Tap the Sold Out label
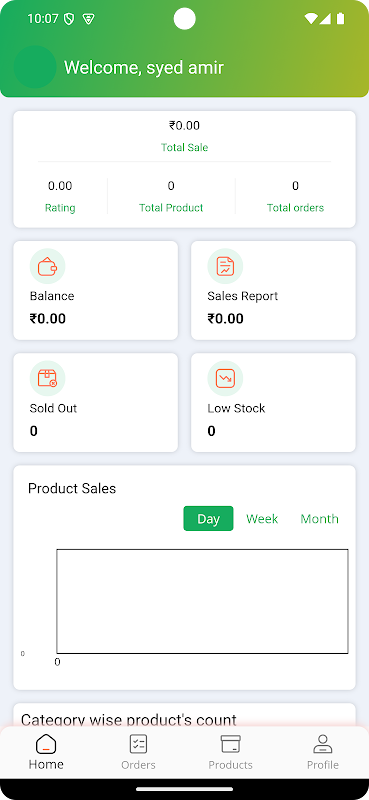This screenshot has height=800, width=369. [53, 408]
